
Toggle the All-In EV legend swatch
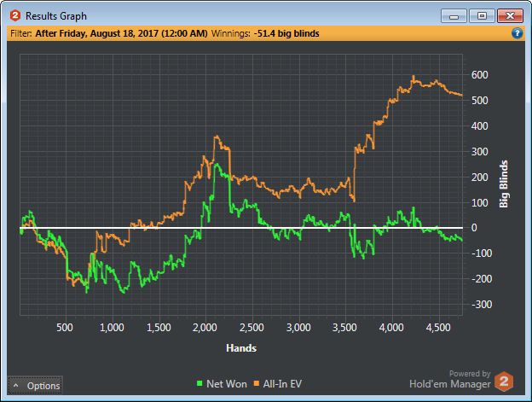[257, 384]
